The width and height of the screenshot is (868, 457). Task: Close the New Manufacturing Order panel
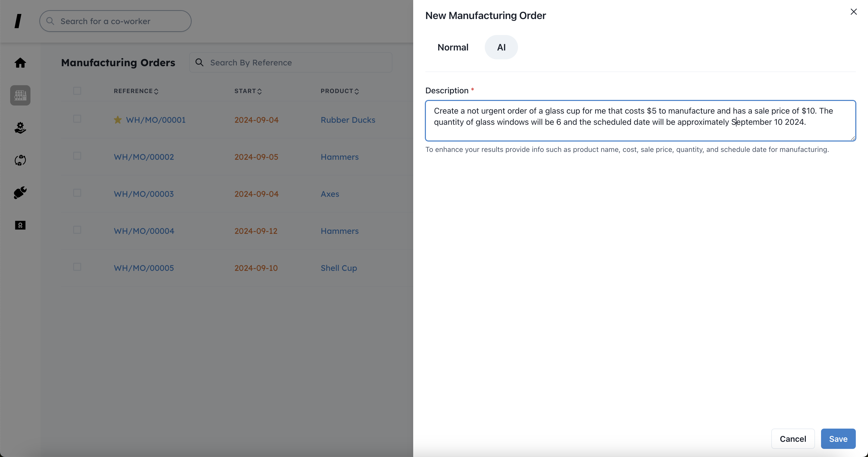854,12
